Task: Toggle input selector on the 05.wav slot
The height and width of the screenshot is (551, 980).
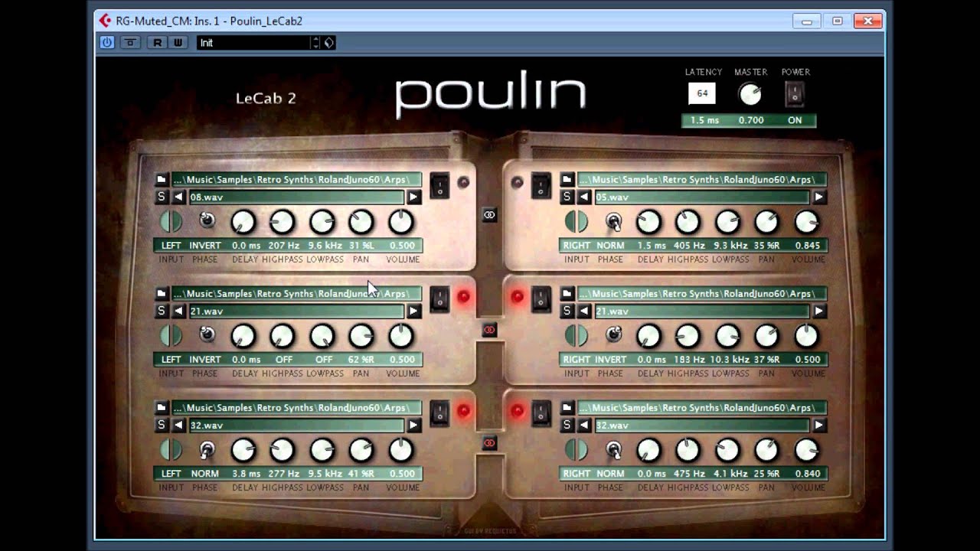Action: click(577, 222)
